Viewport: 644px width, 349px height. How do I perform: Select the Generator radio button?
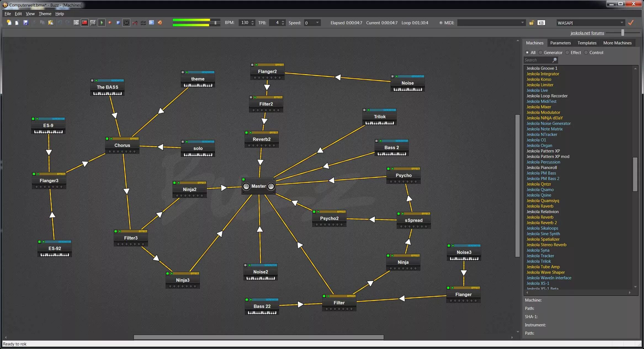(x=540, y=52)
